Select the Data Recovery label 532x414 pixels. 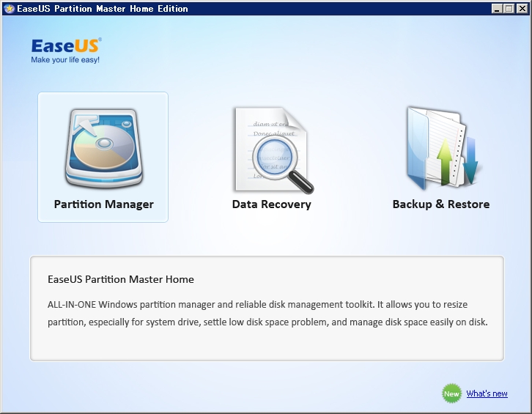coord(271,204)
